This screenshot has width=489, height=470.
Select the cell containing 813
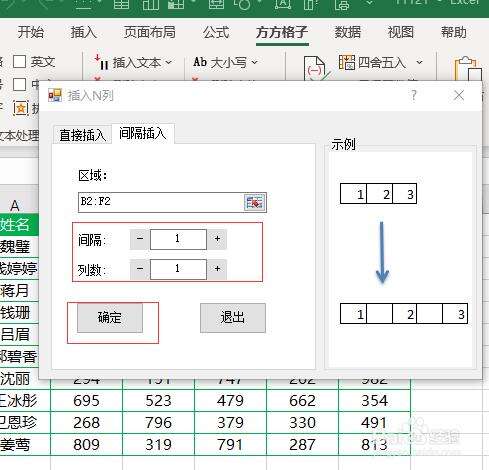[374, 445]
